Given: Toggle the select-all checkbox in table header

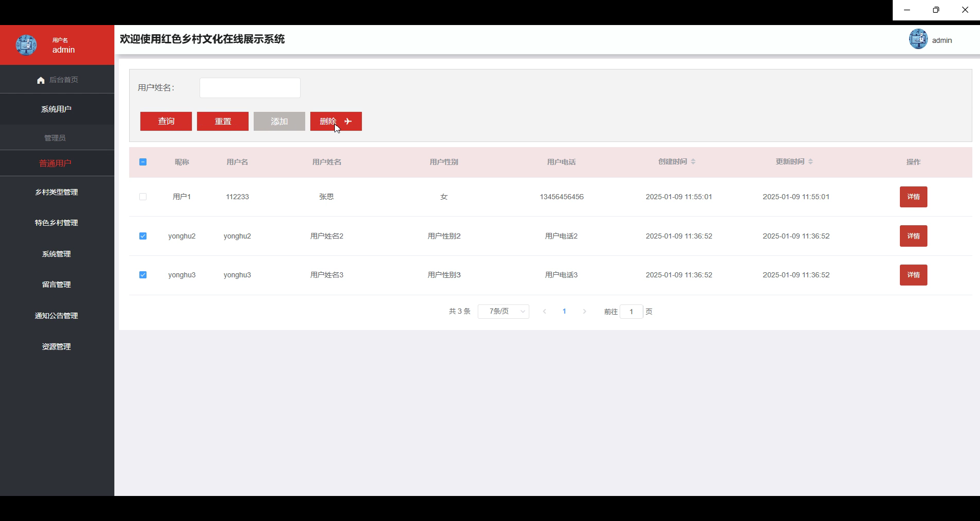Looking at the screenshot, I should point(143,162).
